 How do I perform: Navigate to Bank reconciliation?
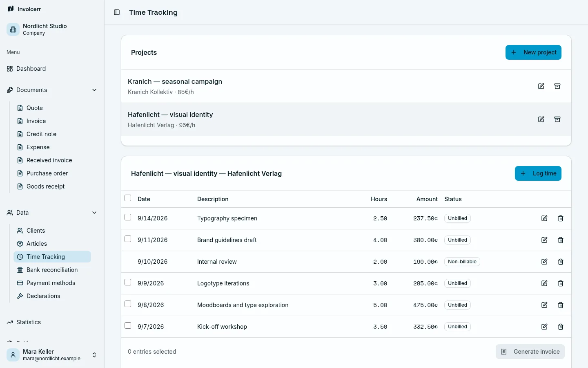tap(52, 270)
